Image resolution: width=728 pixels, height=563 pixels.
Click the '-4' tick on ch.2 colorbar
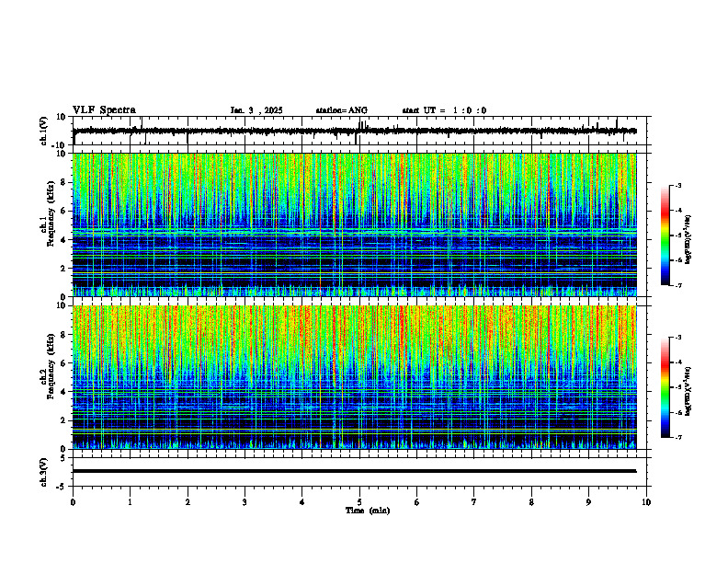coord(678,362)
